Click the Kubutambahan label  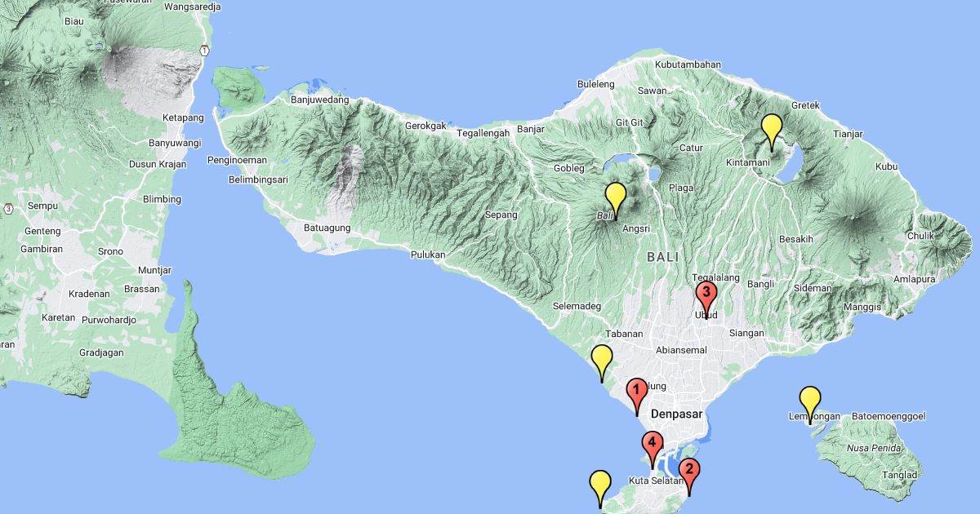[688, 64]
